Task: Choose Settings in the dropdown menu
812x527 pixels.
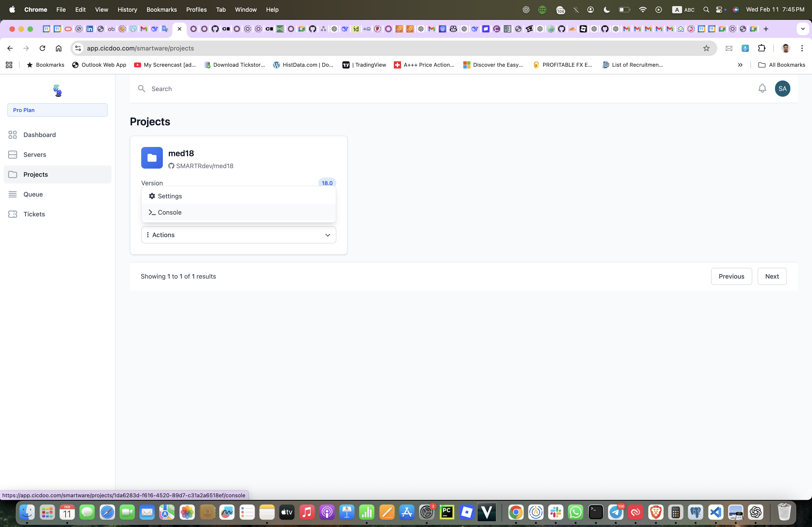Action: pos(170,196)
